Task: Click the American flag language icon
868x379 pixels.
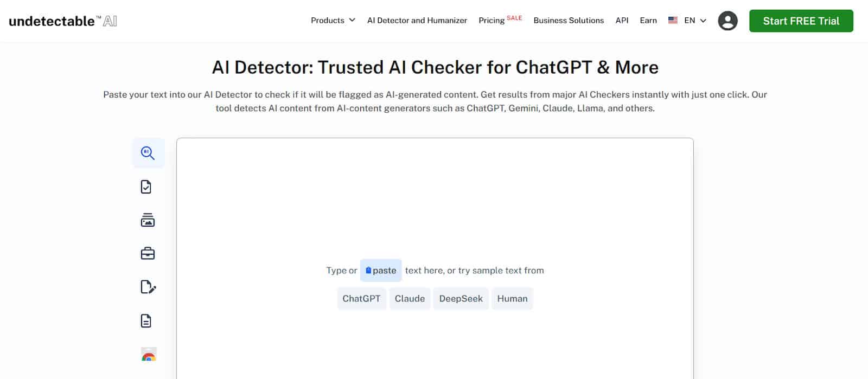Action: 673,20
